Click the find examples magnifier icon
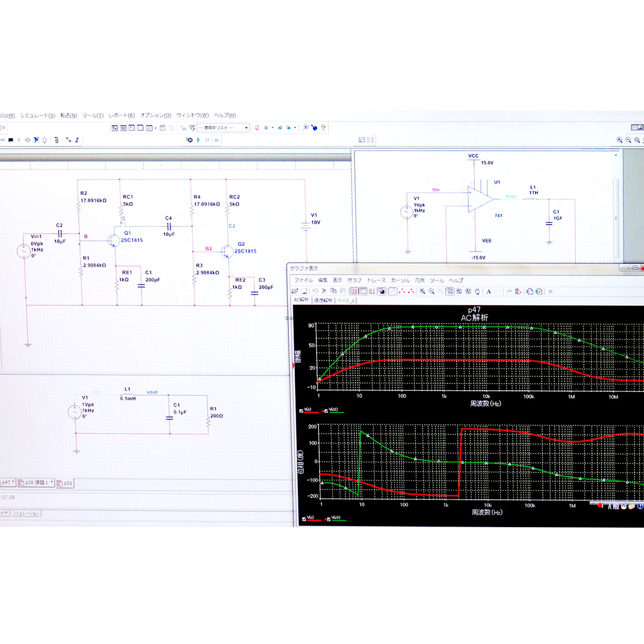The width and height of the screenshot is (644, 644). (305, 127)
